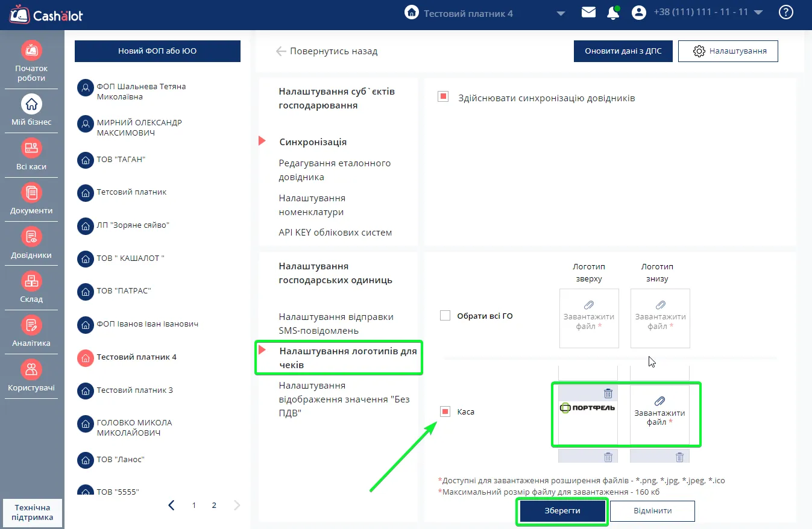This screenshot has width=812, height=529.
Task: Click the back arrow icon near Повернутись назад
Action: [x=280, y=51]
